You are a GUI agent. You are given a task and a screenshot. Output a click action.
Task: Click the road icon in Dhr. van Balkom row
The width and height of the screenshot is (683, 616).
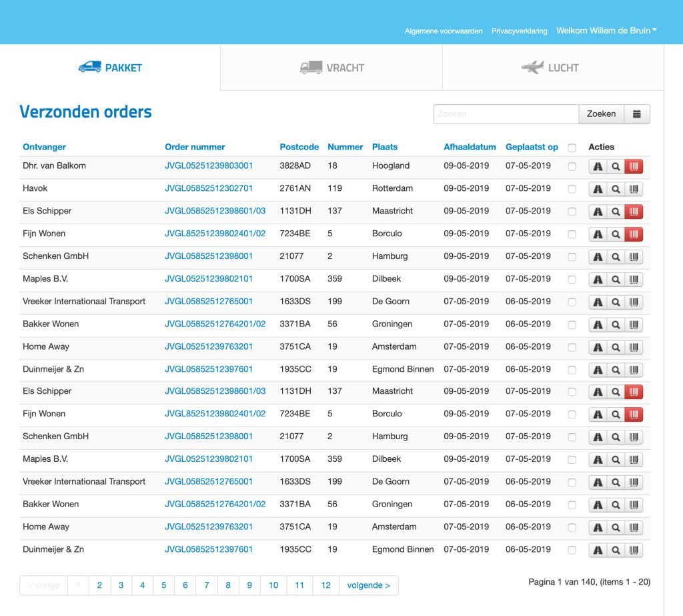[x=598, y=167]
